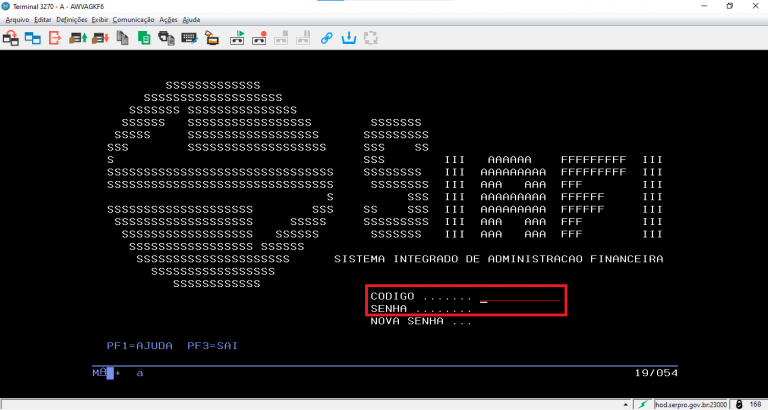Click the two blue screens session icon
Image resolution: width=768 pixels, height=410 pixels.
tap(32, 39)
